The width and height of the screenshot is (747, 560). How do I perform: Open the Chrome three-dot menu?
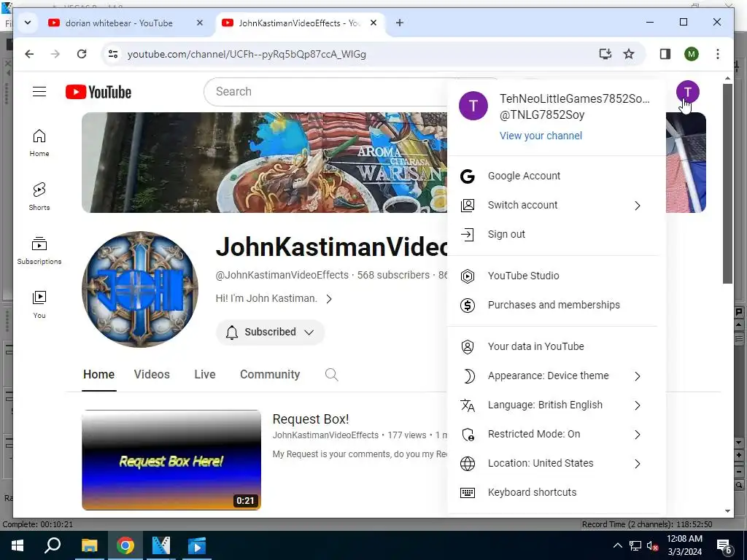[x=718, y=54]
